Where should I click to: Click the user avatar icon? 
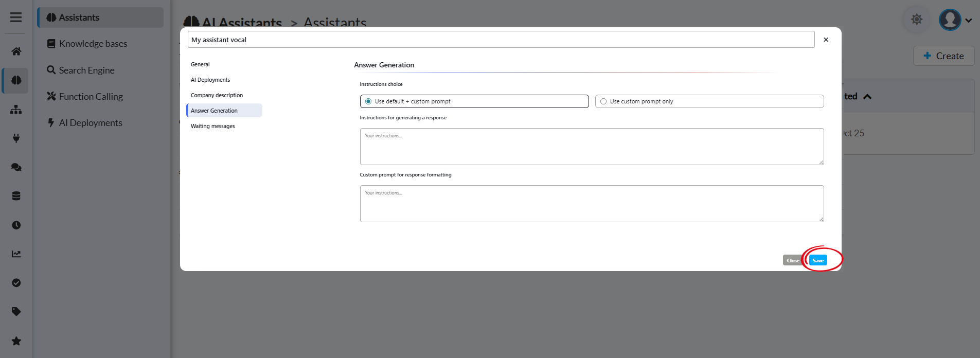tap(950, 20)
